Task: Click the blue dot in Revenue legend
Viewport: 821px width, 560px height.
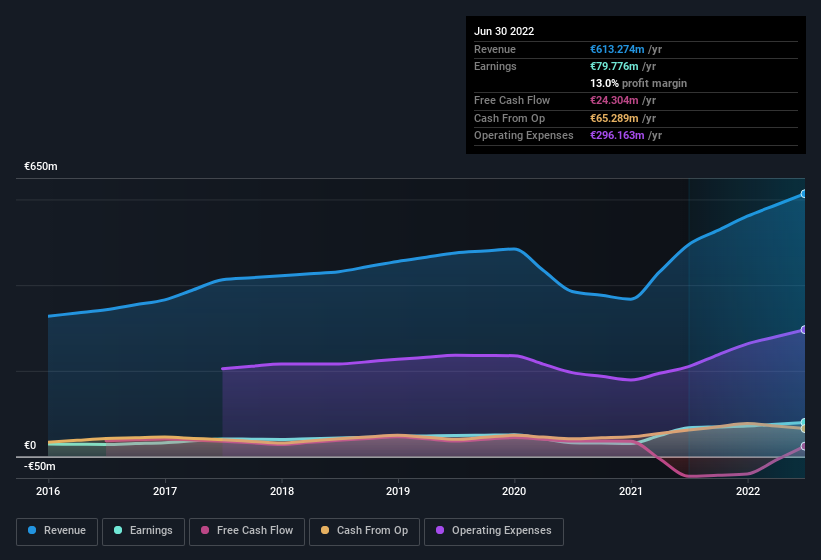Action: click(x=32, y=531)
